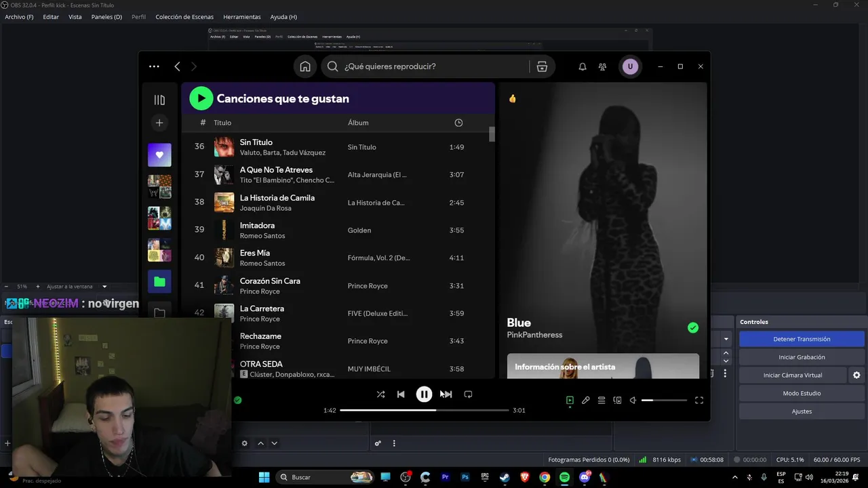Open the Editar menu in OBS
The height and width of the screenshot is (488, 868).
click(x=51, y=17)
